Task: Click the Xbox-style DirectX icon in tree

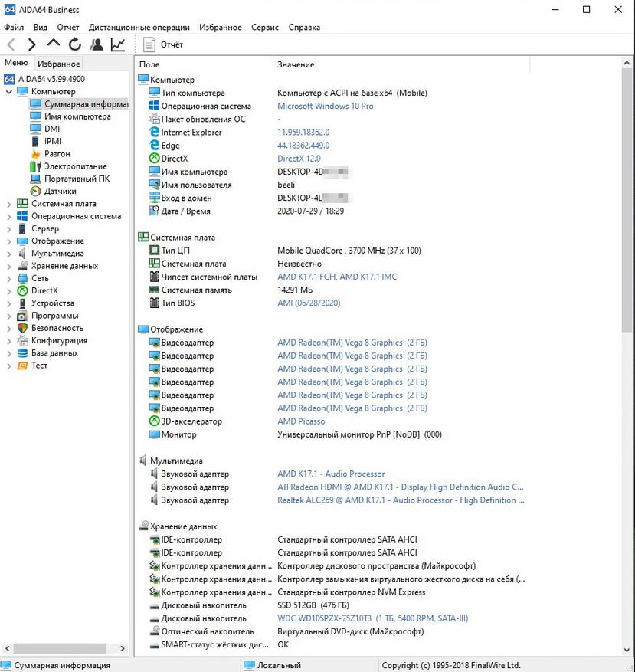Action: tap(22, 290)
